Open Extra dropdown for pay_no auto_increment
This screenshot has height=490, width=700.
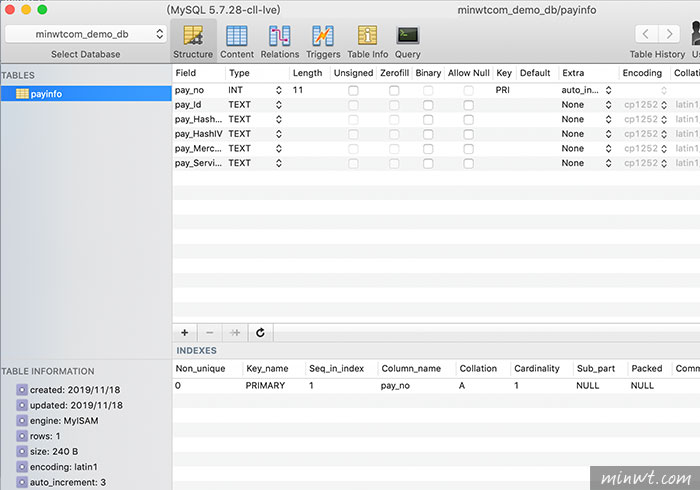pos(608,90)
